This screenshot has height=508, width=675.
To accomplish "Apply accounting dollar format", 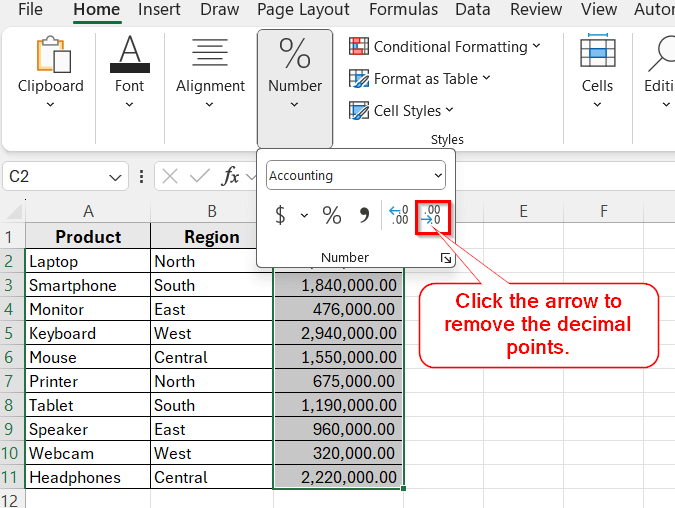I will (x=280, y=215).
